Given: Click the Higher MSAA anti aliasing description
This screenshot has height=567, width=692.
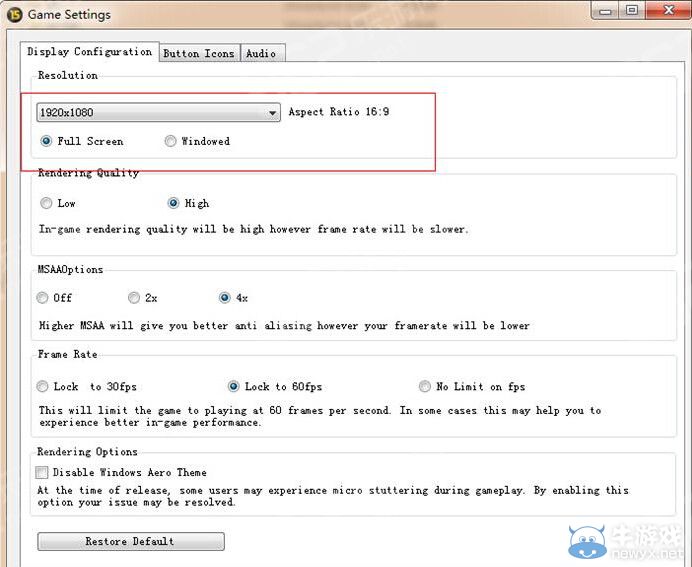Looking at the screenshot, I should [x=284, y=326].
